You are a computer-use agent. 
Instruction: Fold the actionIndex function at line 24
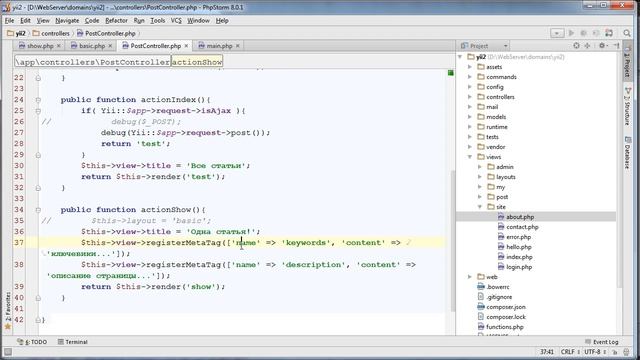[38, 100]
